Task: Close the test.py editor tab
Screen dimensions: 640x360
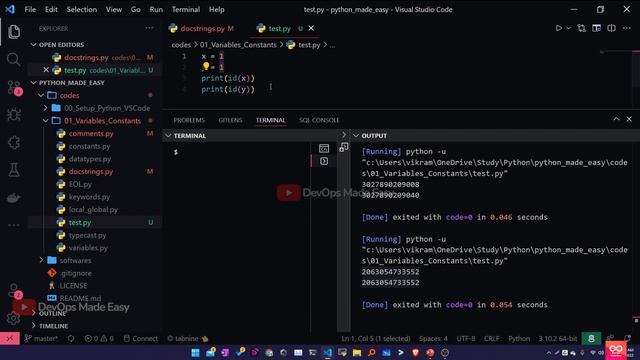Action: coord(311,28)
